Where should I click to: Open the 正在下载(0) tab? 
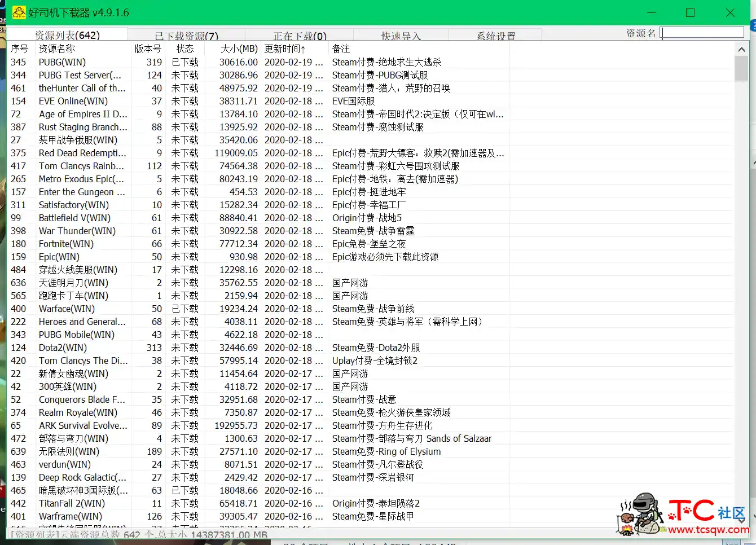click(300, 36)
